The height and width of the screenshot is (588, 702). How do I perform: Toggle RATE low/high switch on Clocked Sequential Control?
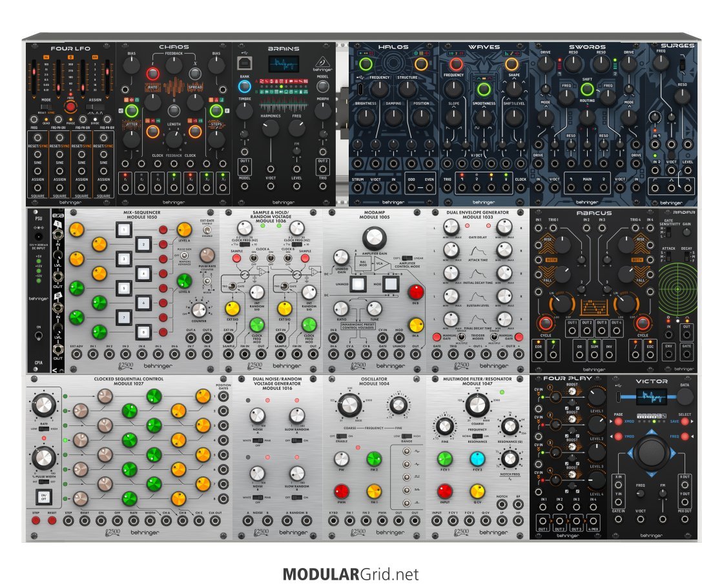pos(43,429)
